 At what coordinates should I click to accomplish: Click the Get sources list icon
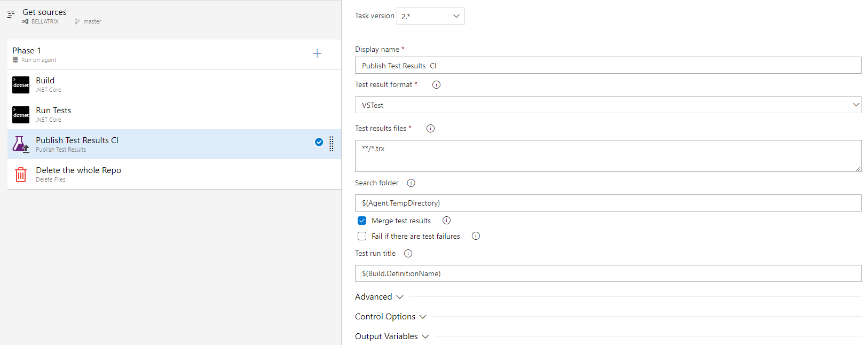pos(11,14)
